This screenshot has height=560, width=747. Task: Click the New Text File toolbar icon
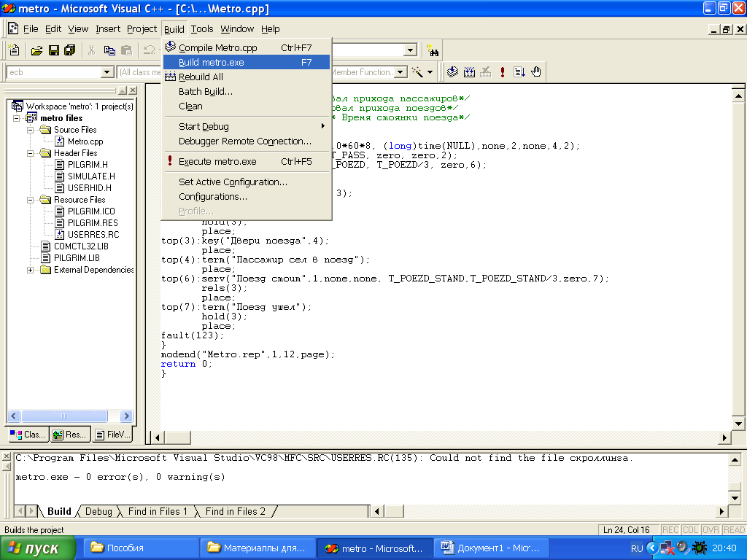pos(14,50)
